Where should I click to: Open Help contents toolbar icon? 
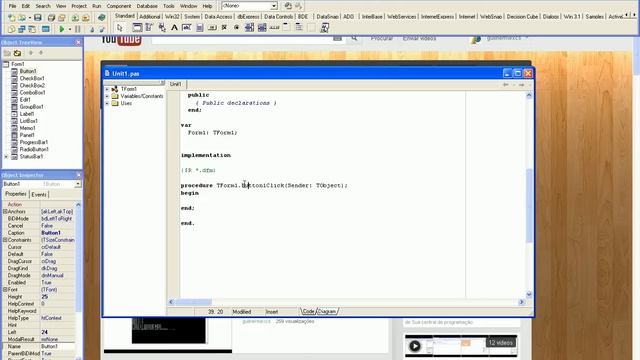[x=101, y=18]
